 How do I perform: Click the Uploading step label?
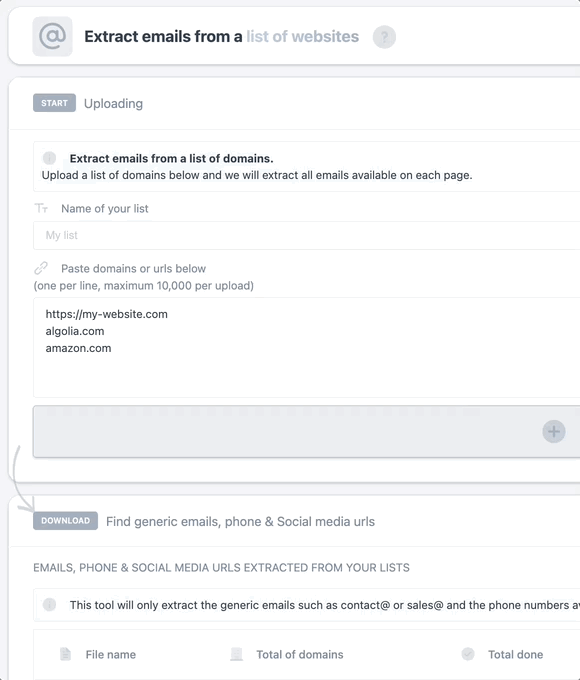[x=113, y=104]
